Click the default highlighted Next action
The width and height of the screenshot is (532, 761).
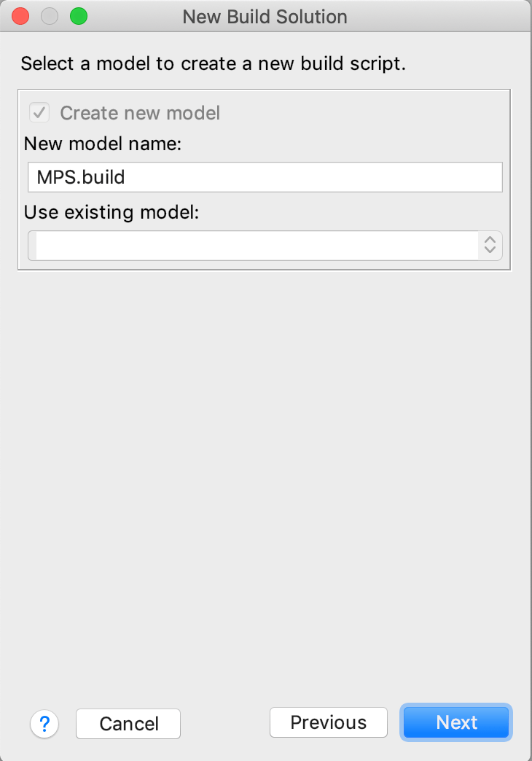(x=455, y=722)
